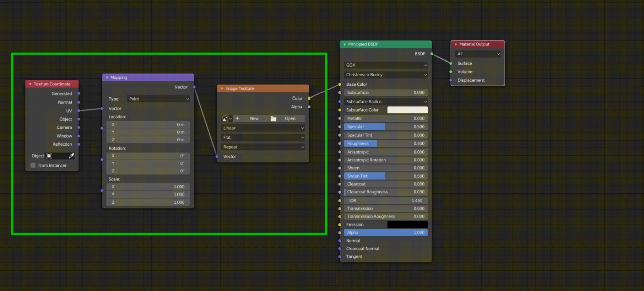The height and width of the screenshot is (291, 644).
Task: Click the Surface input socket on Material Output
Action: point(451,63)
